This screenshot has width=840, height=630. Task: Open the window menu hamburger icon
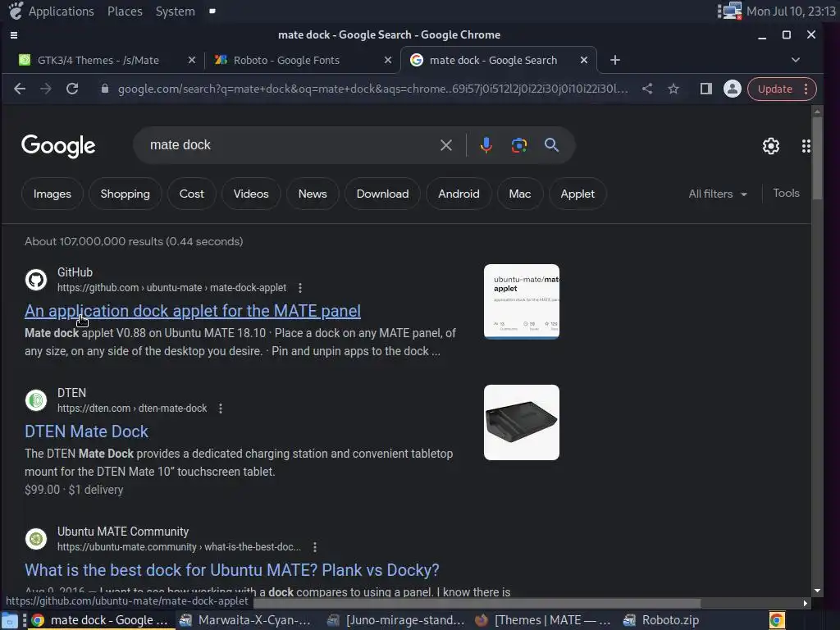point(14,35)
